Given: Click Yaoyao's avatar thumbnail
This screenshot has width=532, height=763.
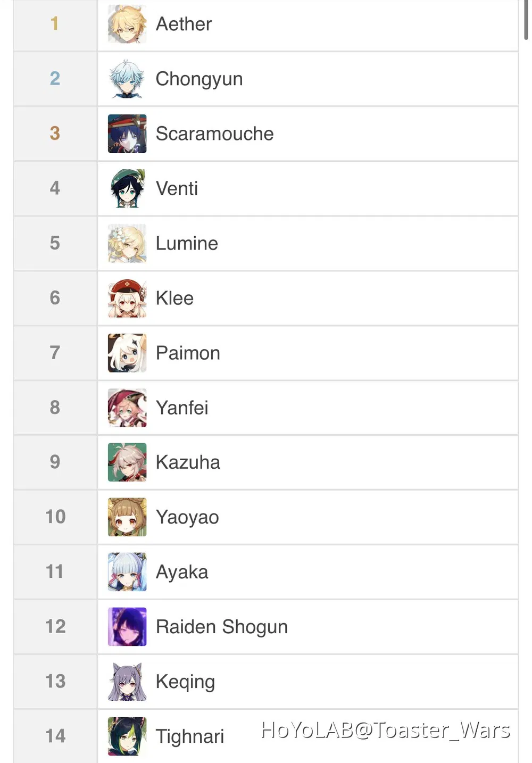Looking at the screenshot, I should tap(127, 517).
